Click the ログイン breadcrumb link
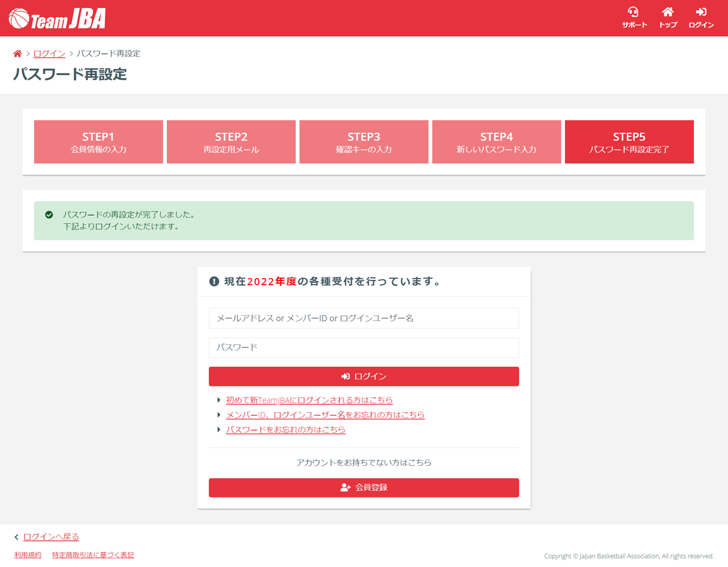Viewport: 728px width, 567px height. click(x=49, y=54)
